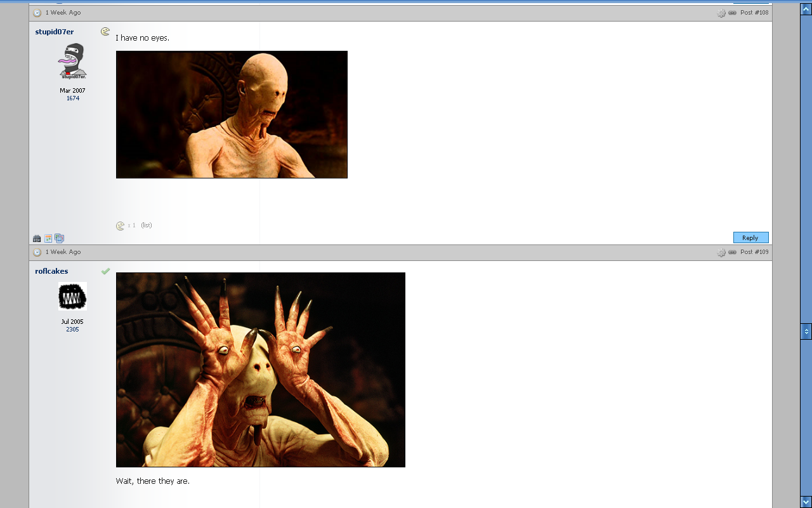Image resolution: width=812 pixels, height=508 pixels.
Task: Open the Post #109 permalink
Action: tap(754, 252)
